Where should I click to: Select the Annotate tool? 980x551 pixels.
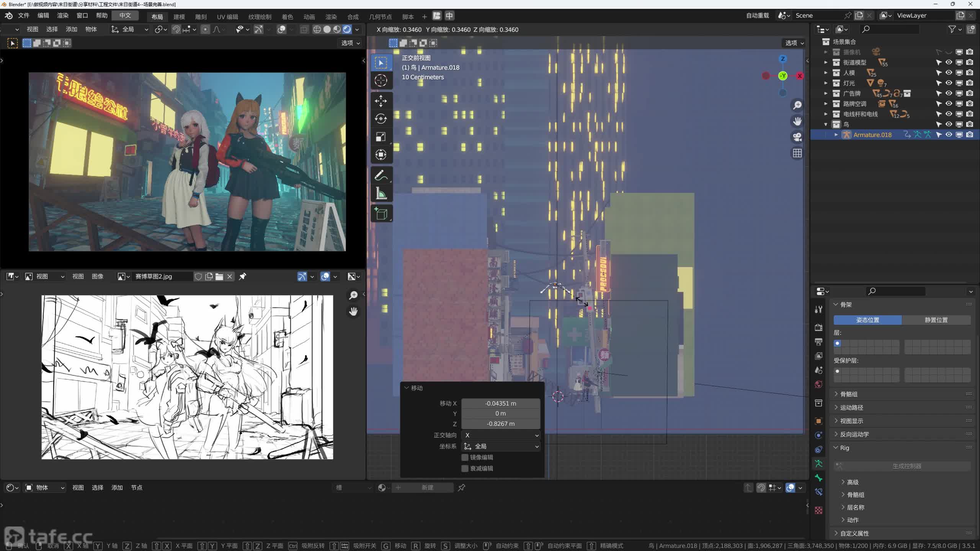tap(381, 176)
